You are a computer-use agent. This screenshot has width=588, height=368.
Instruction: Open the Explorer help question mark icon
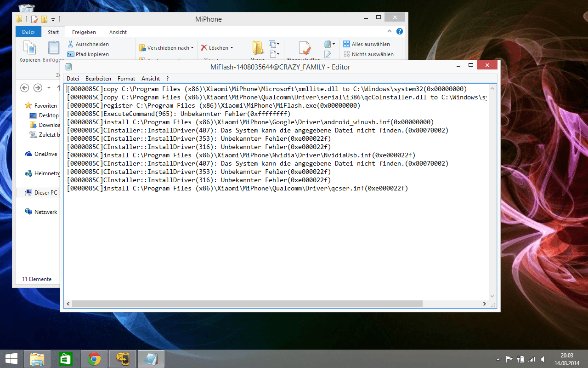pyautogui.click(x=400, y=31)
